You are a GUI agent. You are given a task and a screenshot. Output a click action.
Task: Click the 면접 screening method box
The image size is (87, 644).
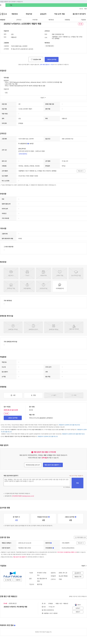pos(33,395)
